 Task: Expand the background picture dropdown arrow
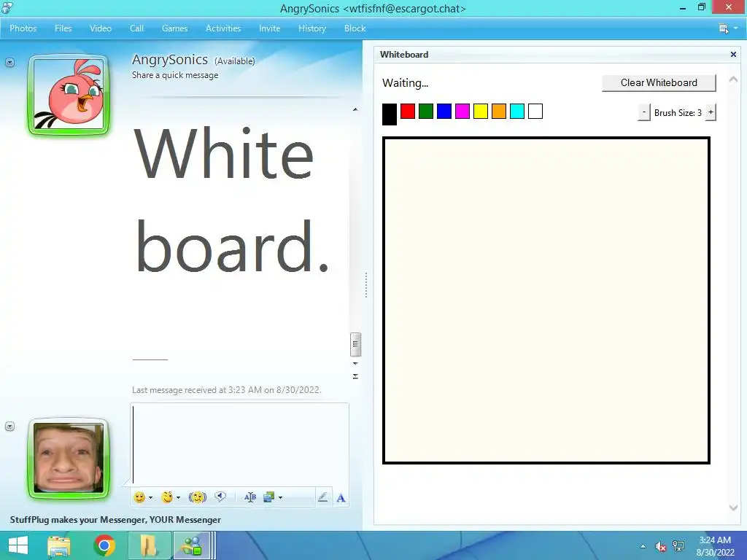click(280, 498)
